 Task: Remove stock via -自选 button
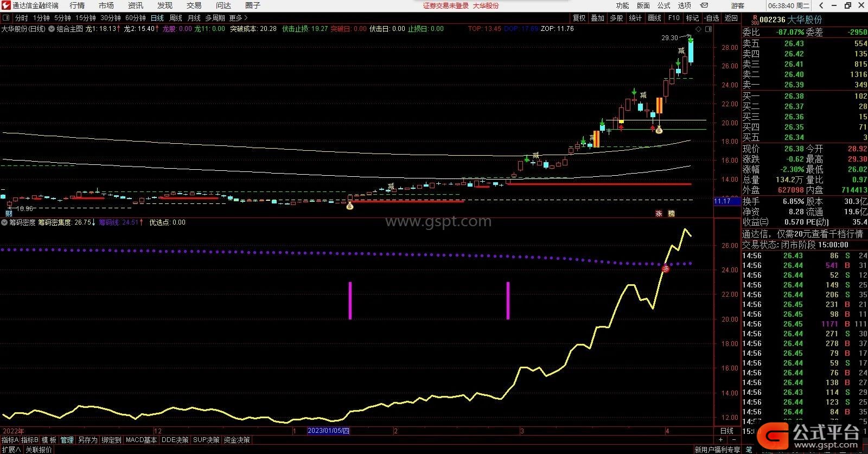[x=711, y=18]
